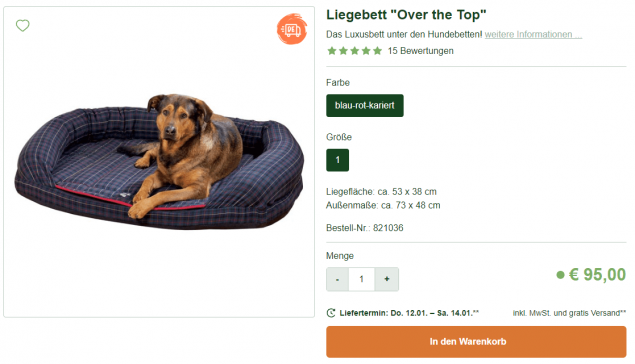Viewport: 635px width, 364px height.
Task: Increase quantity with the plus button
Action: [x=387, y=279]
